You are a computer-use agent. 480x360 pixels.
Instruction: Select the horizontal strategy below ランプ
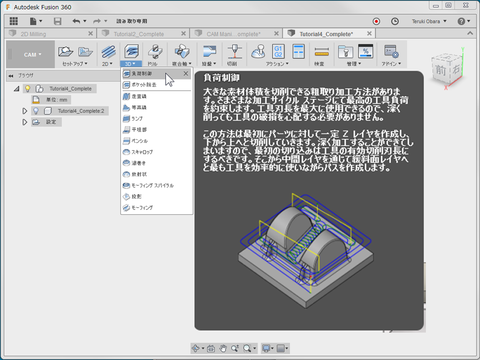(156, 129)
